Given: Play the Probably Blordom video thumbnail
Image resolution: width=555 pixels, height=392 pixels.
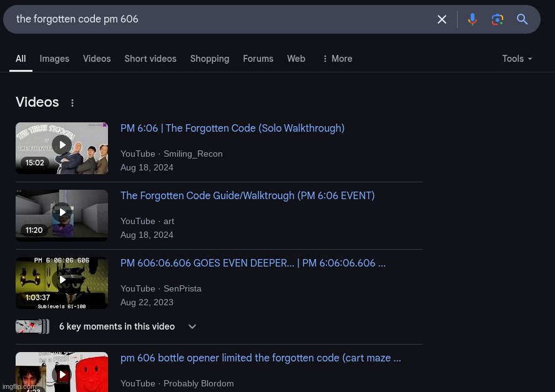Looking at the screenshot, I should click(x=62, y=372).
